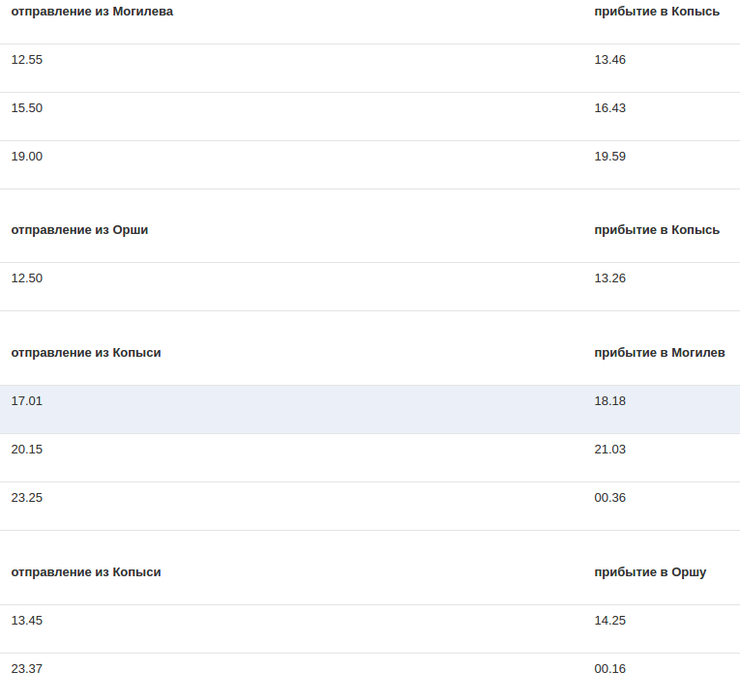
Task: Click the 14.25 arrival in Оршу
Action: coord(609,621)
